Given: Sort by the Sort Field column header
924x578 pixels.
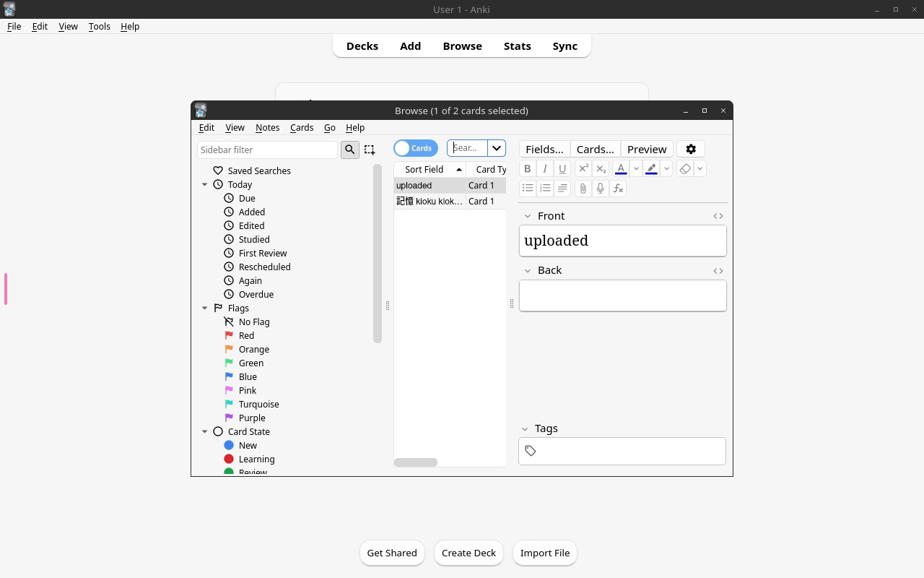Looking at the screenshot, I should point(430,169).
